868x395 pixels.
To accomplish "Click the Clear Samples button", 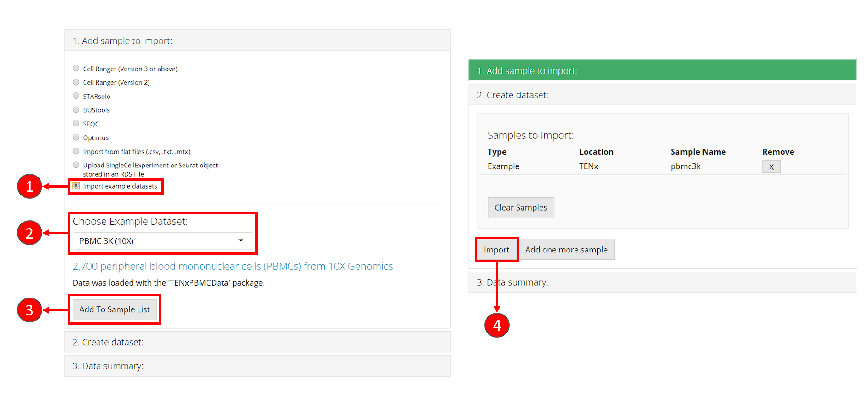I will [521, 208].
